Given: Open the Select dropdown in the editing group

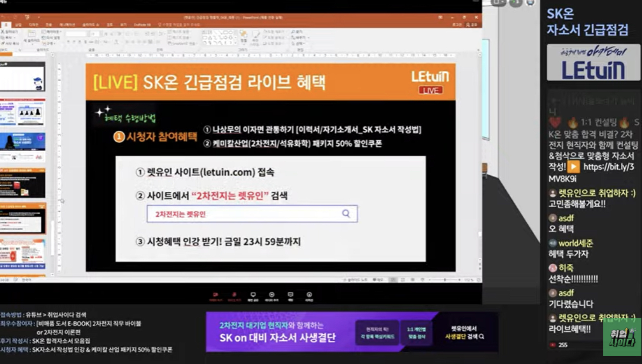Looking at the screenshot, I should point(298,43).
